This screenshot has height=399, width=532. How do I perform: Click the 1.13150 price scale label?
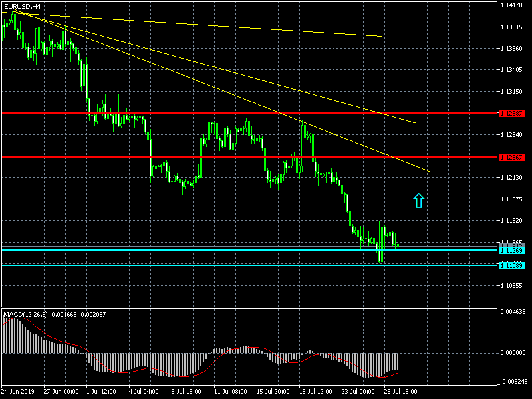(x=513, y=92)
